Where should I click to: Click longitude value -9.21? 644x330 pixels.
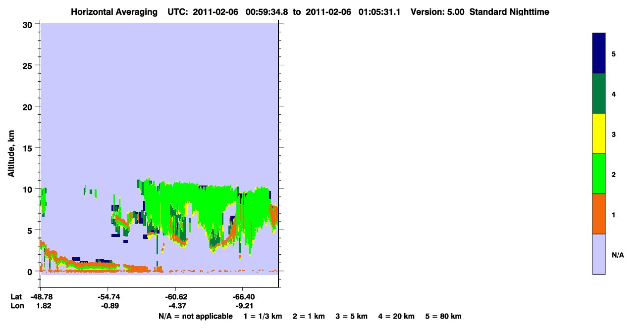[x=244, y=306]
